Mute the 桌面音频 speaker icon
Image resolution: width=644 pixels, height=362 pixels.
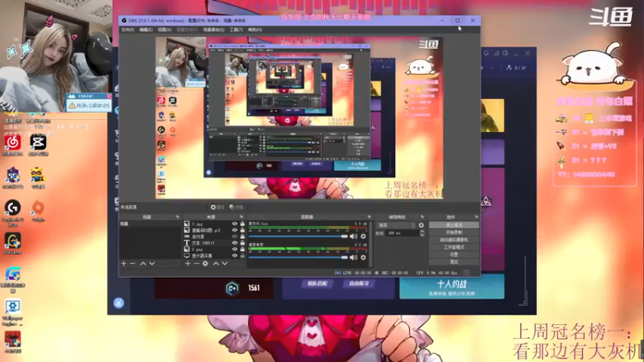click(353, 257)
